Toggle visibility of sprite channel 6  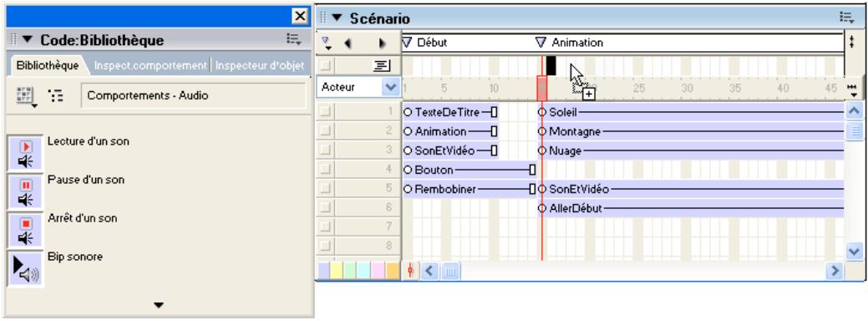pyautogui.click(x=326, y=207)
